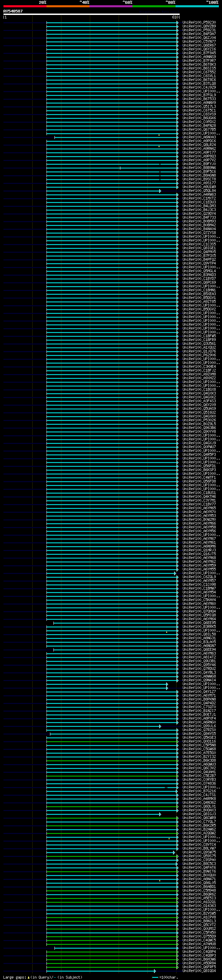Select hit UniRef100_B6SIS5

199,68
